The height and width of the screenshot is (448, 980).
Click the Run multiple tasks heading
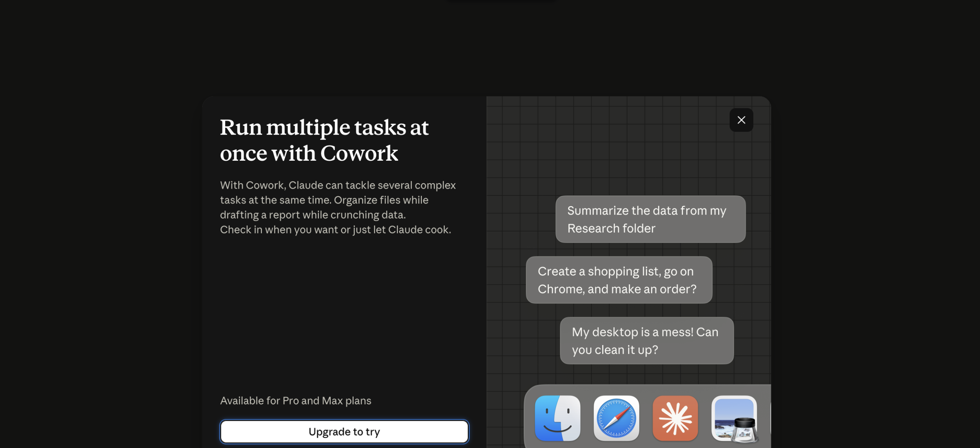tap(324, 140)
